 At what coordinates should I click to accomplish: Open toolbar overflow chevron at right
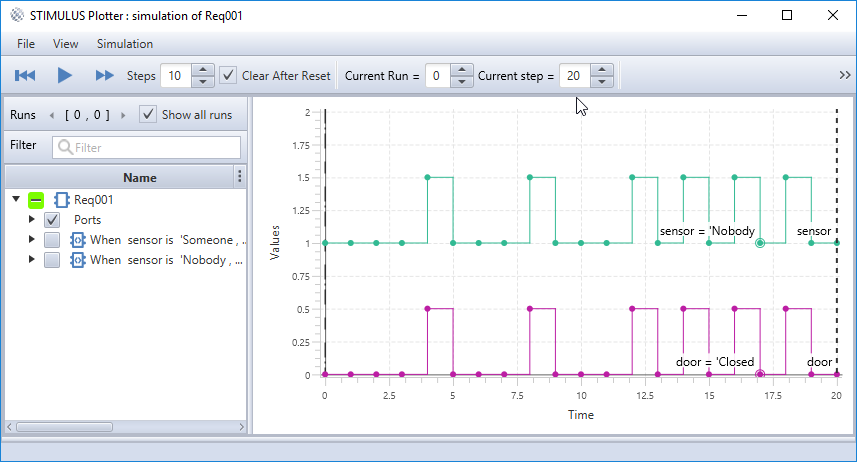click(x=844, y=75)
